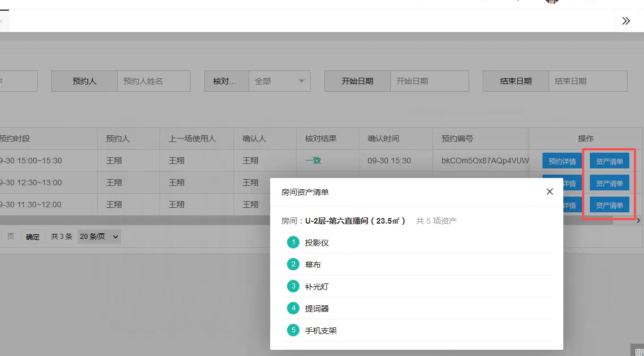Click the 资产清单 button in the first row
Image resolution: width=644 pixels, height=356 pixels.
610,161
